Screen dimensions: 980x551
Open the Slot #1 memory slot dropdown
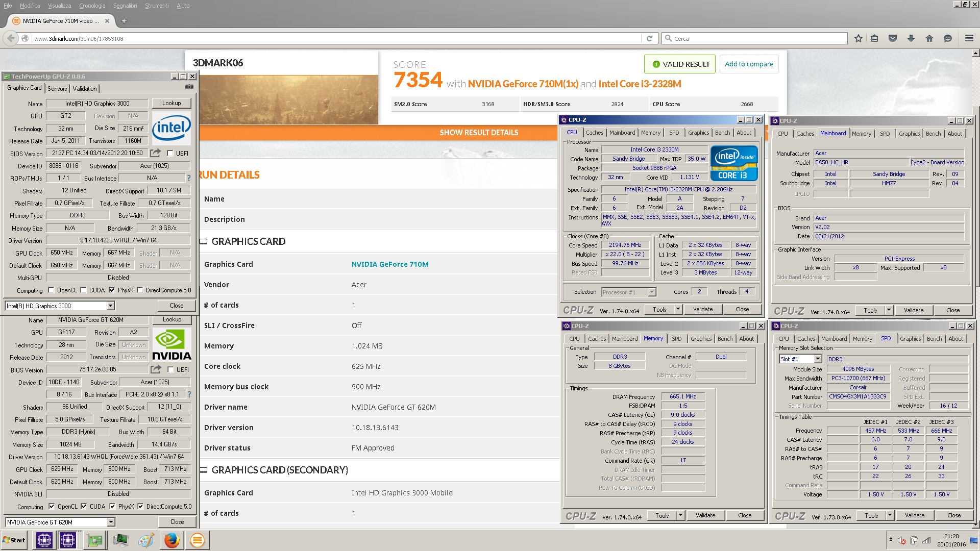[818, 359]
